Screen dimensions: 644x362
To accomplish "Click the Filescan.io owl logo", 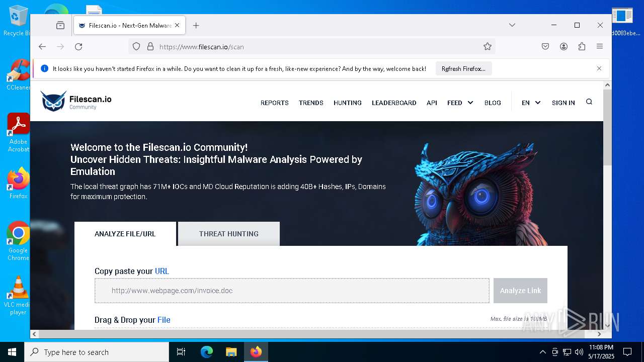I will click(76, 101).
